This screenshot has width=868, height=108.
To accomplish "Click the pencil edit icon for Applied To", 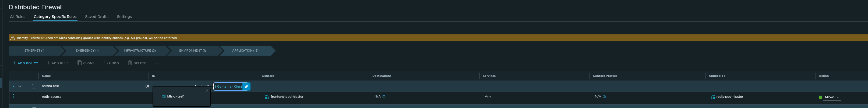I will (246, 87).
